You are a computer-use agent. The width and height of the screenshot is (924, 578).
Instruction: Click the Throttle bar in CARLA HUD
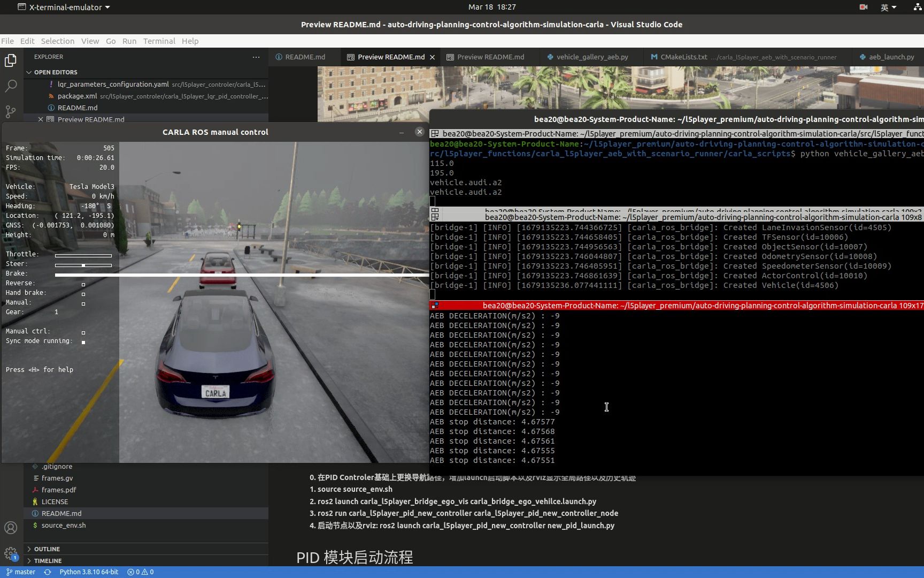[x=83, y=255]
